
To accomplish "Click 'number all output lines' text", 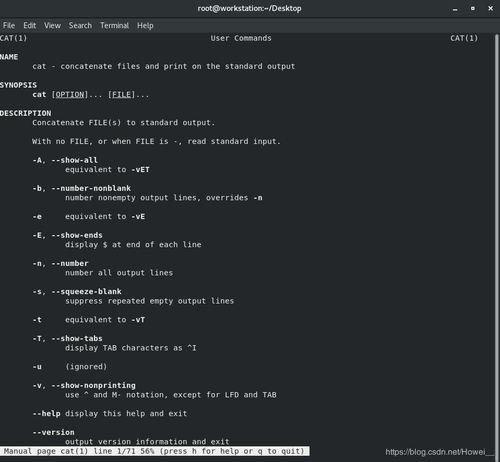I will click(x=119, y=273).
